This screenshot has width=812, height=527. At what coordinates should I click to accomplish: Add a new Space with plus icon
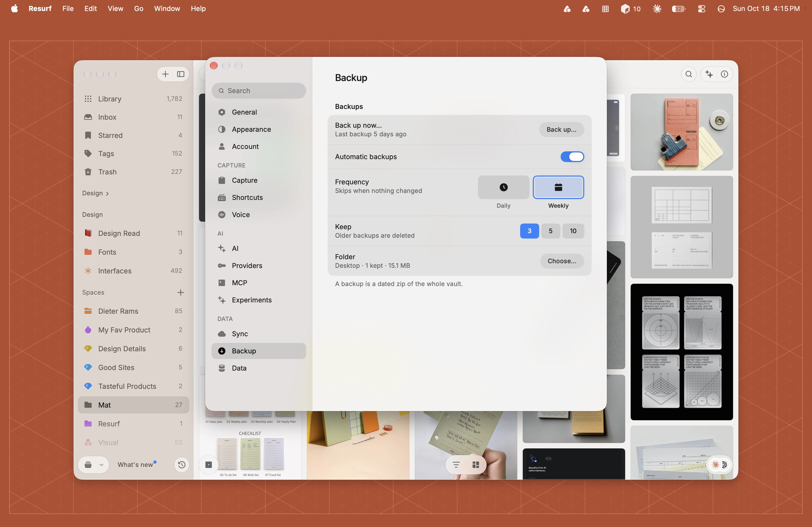coord(180,292)
